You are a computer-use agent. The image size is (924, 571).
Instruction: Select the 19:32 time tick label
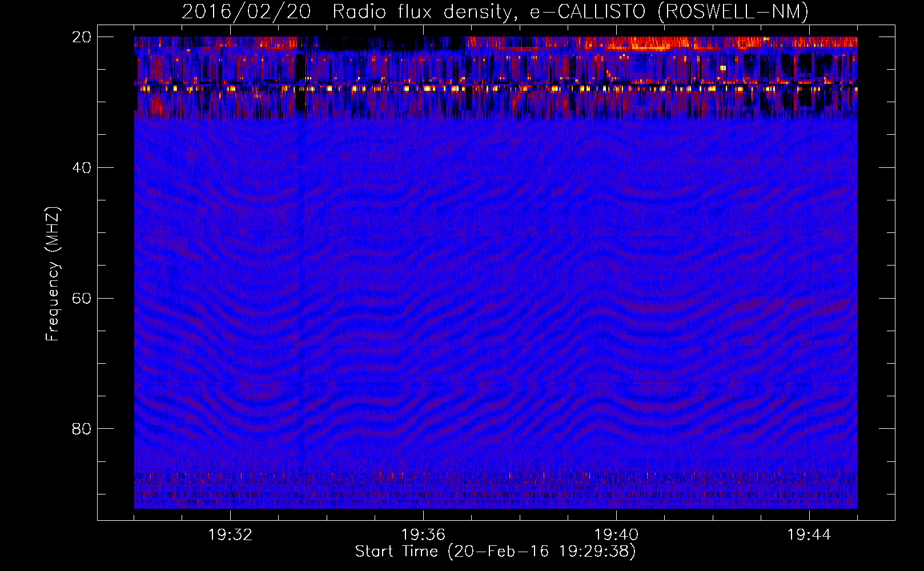(230, 535)
